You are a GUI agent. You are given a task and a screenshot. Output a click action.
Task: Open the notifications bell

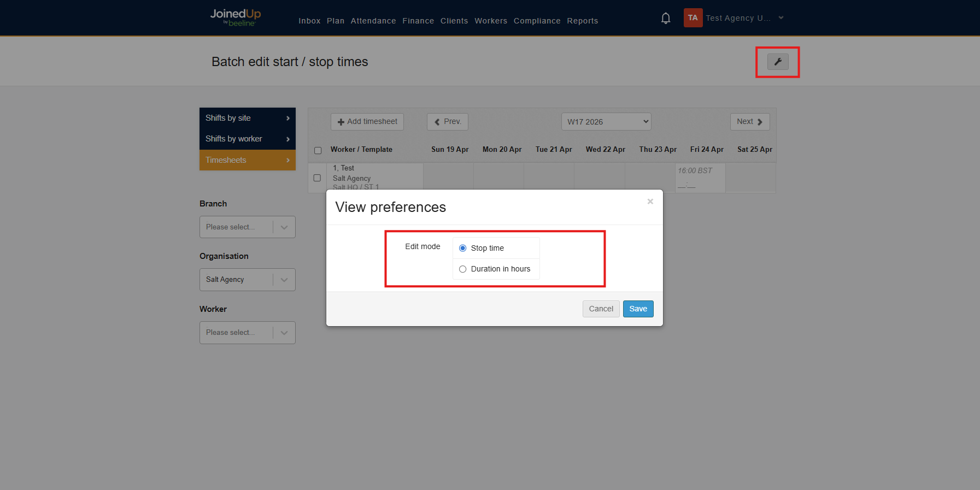(x=665, y=18)
